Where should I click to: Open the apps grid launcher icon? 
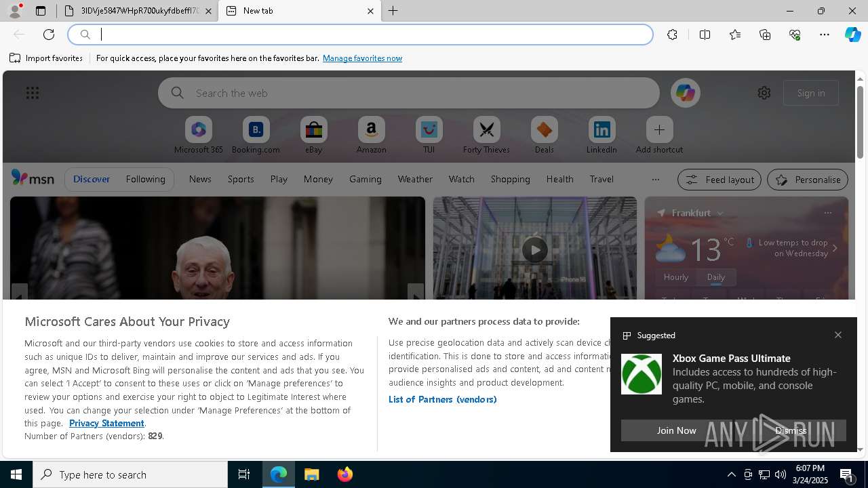(x=32, y=93)
